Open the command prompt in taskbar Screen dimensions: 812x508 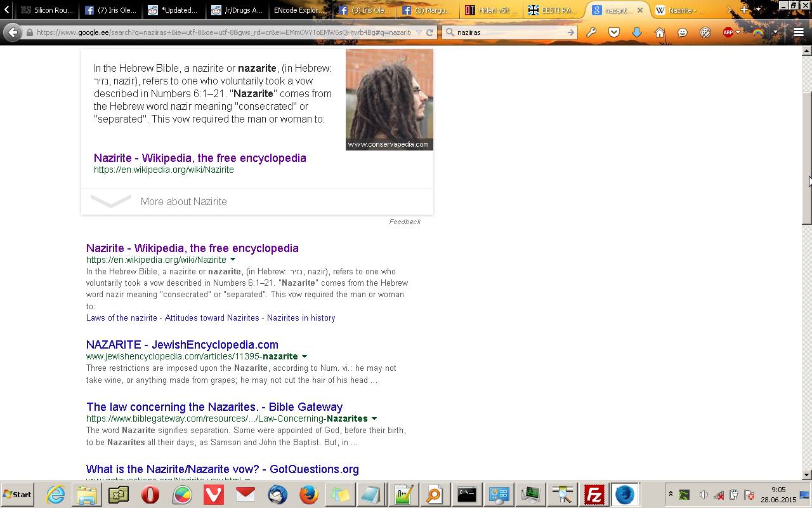tap(466, 494)
